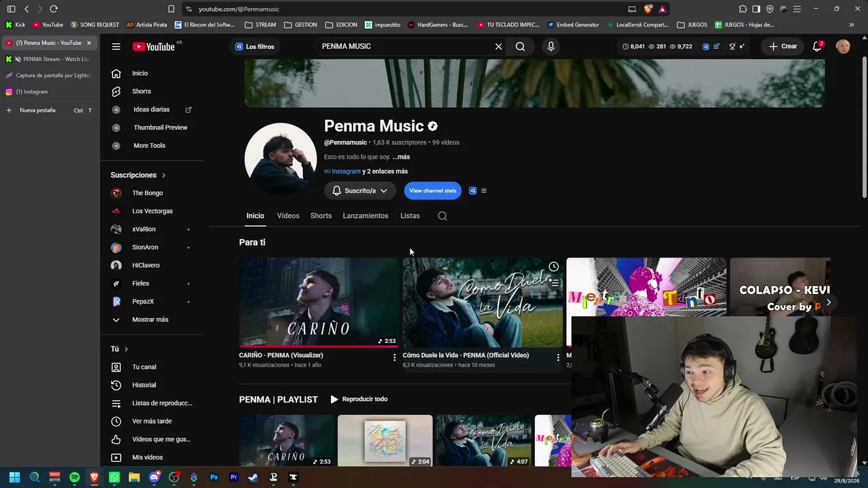Open the account avatar menu
This screenshot has height=488, width=868.
coord(843,46)
